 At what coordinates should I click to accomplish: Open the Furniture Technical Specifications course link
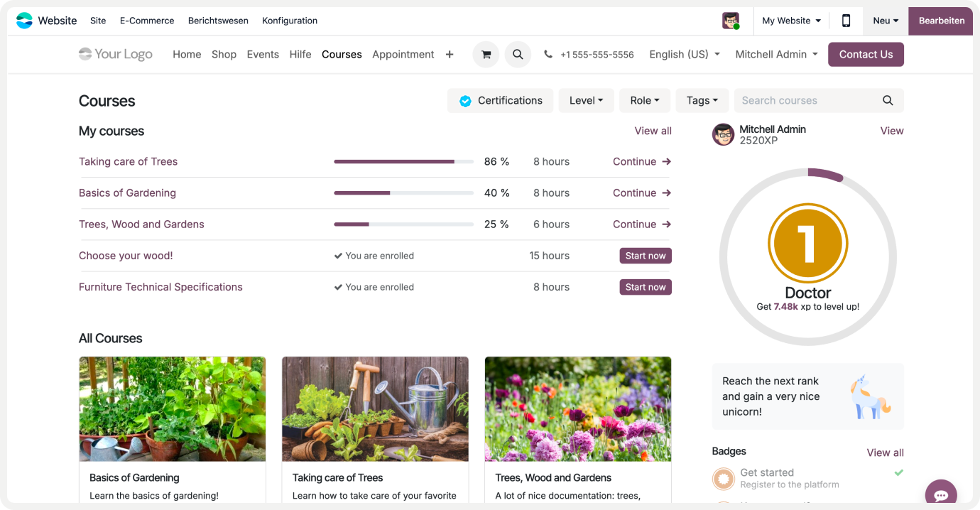pos(160,287)
